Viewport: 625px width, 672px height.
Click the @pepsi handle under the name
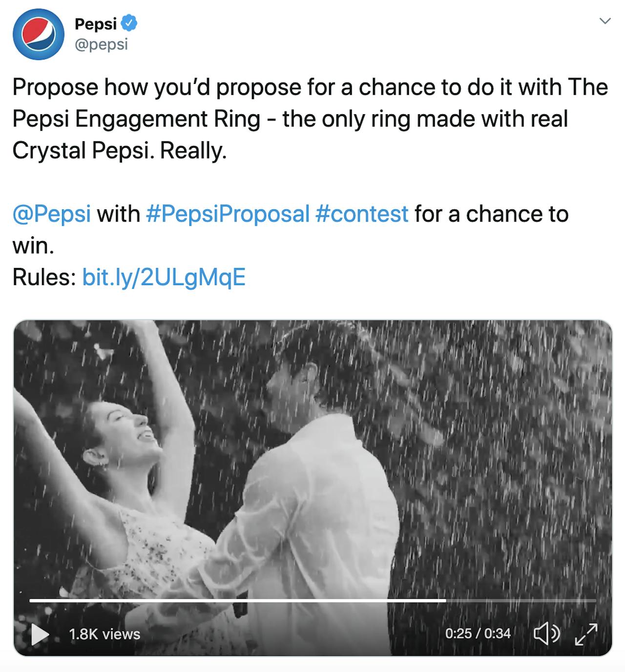101,44
